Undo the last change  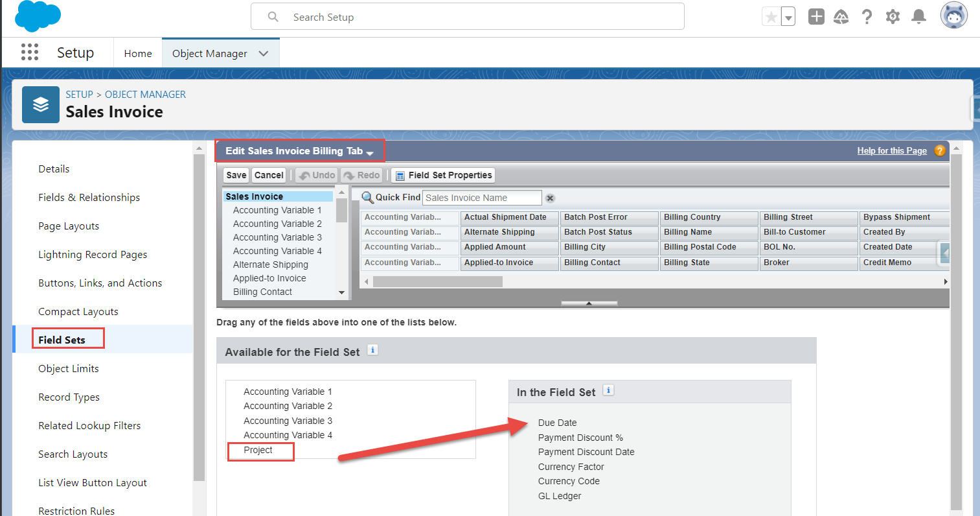click(x=317, y=175)
